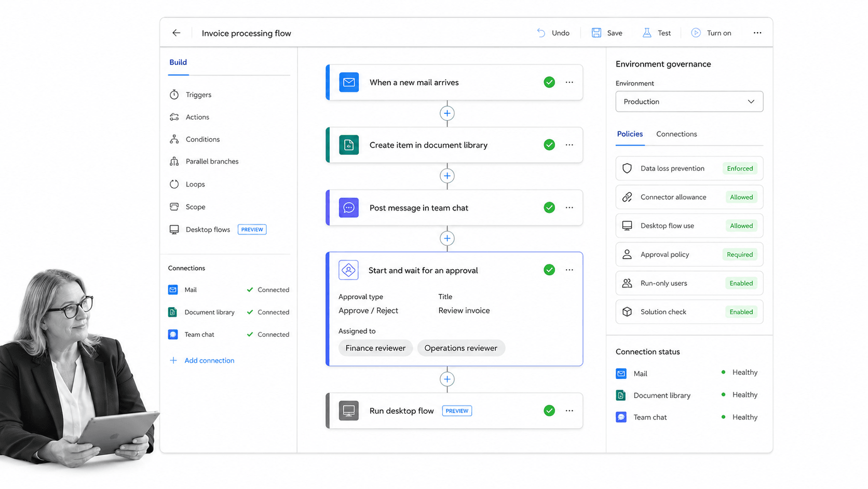
Task: Click the Parallel branches icon
Action: (x=174, y=162)
